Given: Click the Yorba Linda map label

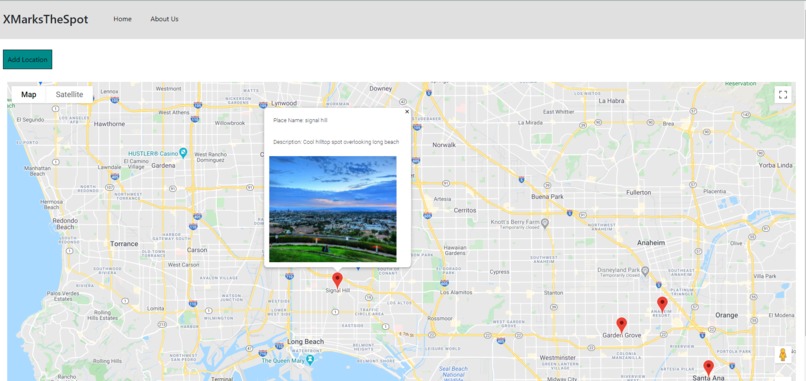Looking at the screenshot, I should click(x=776, y=165).
